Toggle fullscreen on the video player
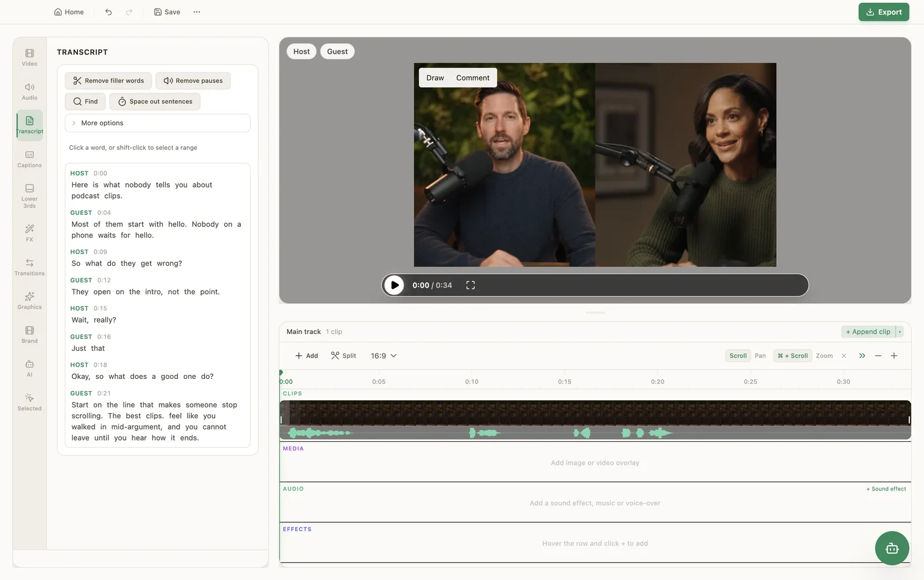This screenshot has height=580, width=924. coord(471,285)
